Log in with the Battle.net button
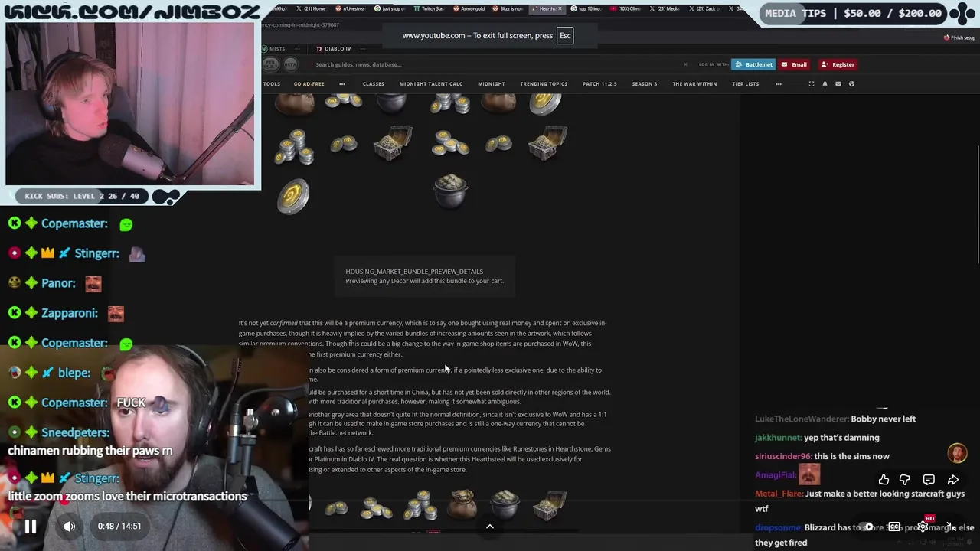The width and height of the screenshot is (980, 551). click(x=753, y=64)
